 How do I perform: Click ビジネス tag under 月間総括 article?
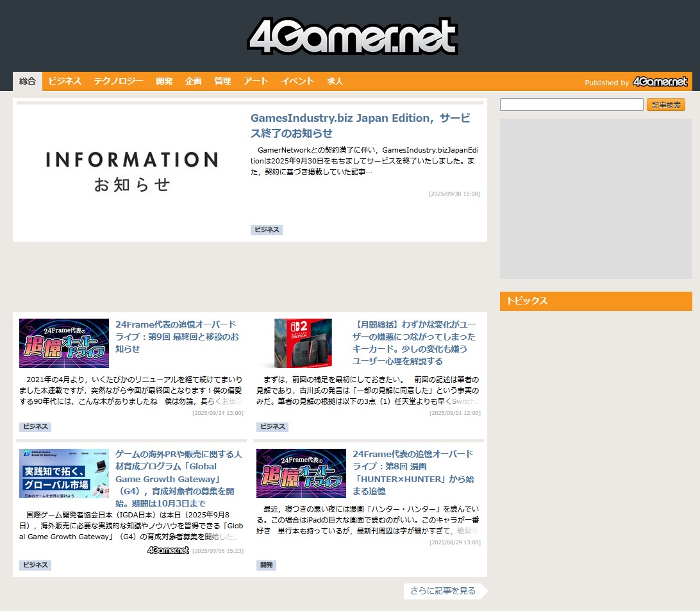tap(272, 426)
